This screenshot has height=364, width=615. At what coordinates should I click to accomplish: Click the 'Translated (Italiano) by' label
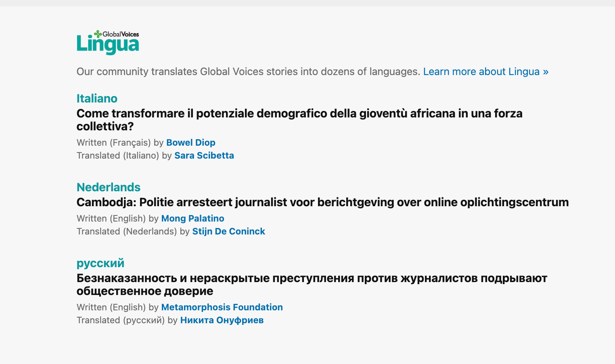(x=124, y=155)
